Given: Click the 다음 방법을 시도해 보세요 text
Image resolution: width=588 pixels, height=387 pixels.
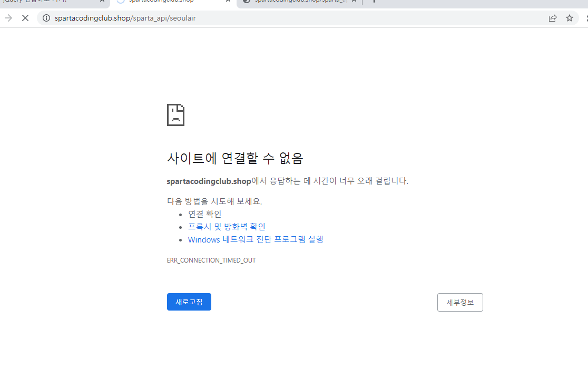Looking at the screenshot, I should [214, 201].
